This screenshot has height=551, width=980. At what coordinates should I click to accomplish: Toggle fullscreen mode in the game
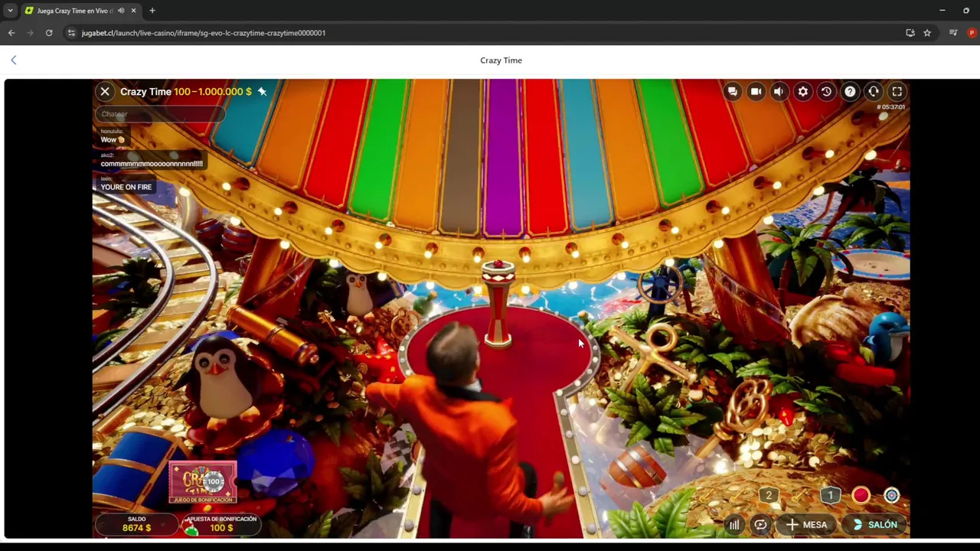(897, 92)
